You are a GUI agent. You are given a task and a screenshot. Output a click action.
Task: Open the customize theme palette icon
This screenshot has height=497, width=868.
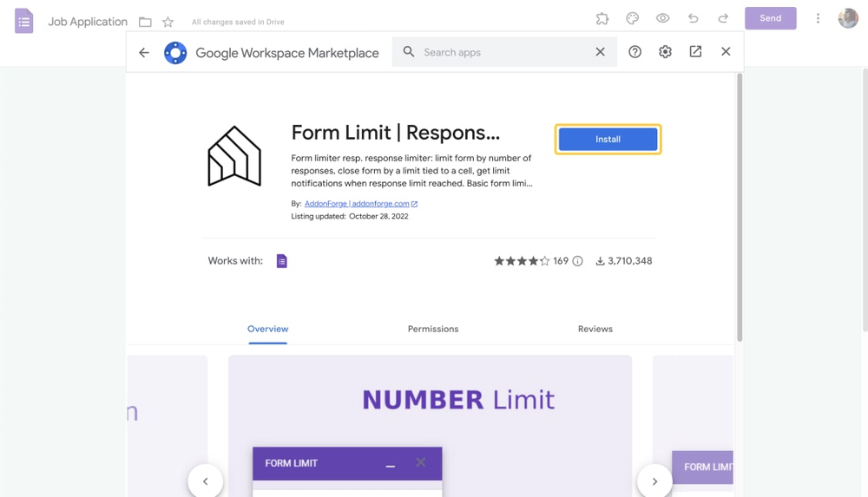point(632,18)
